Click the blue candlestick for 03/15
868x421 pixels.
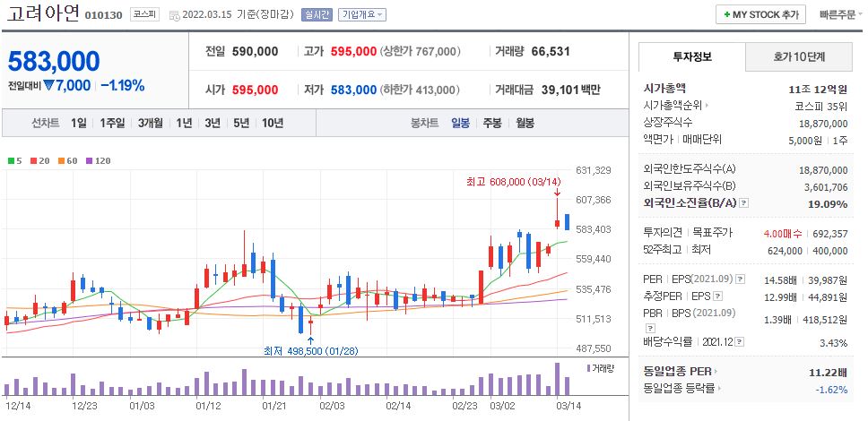pos(568,222)
